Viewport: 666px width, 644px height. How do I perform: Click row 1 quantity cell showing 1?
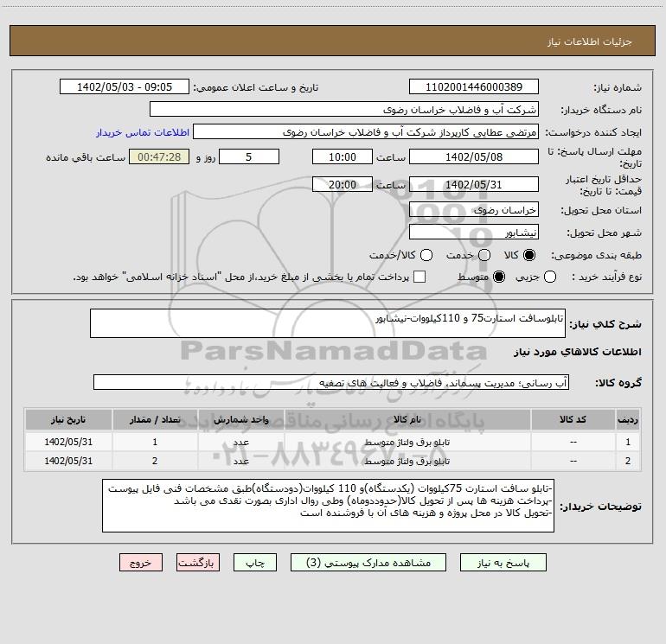[155, 442]
